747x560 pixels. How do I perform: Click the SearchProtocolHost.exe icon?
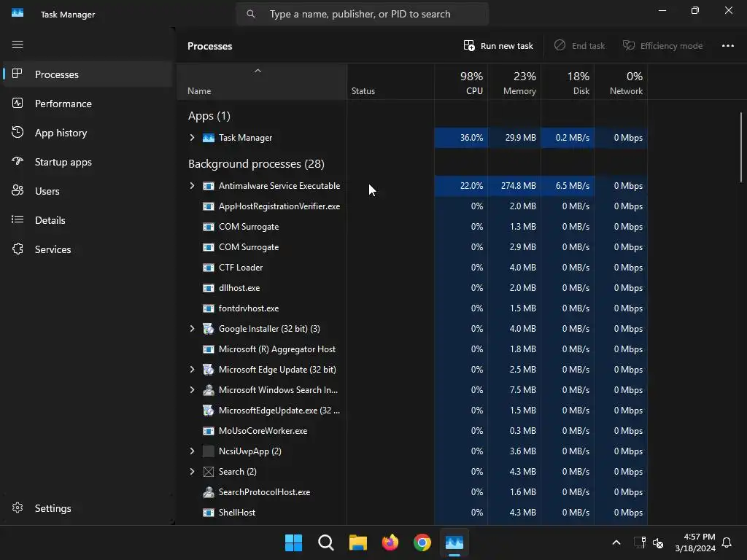[208, 492]
